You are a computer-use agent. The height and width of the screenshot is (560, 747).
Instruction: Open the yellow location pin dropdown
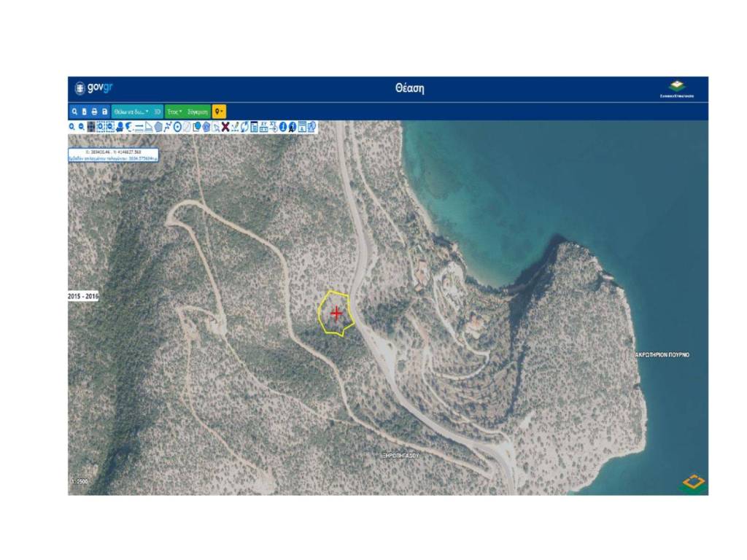coord(219,112)
